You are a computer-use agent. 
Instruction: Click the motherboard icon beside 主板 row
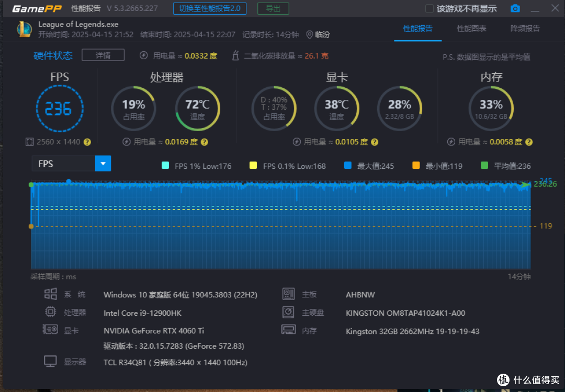click(x=288, y=294)
